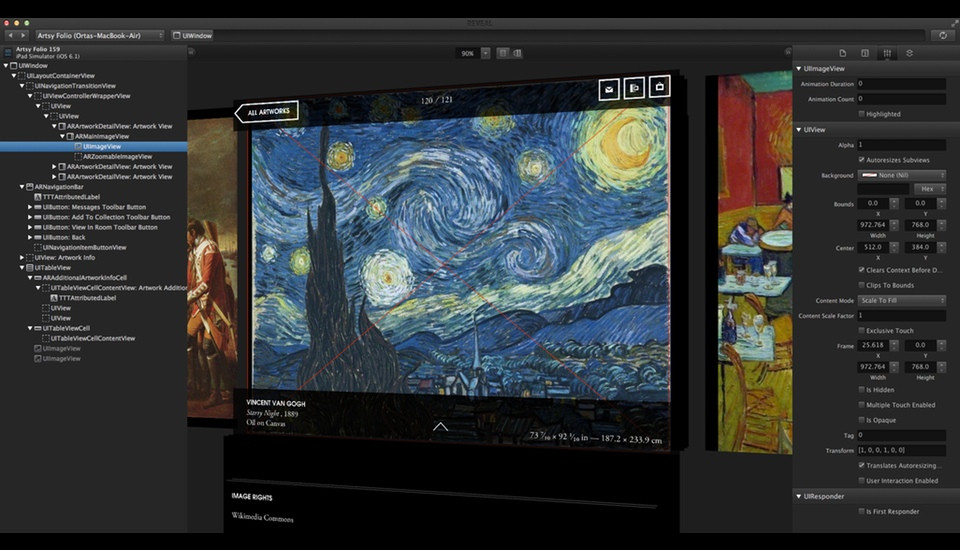Image resolution: width=960 pixels, height=550 pixels.
Task: Select the ARAdditionalArtworkInfoCell row
Action: point(94,277)
